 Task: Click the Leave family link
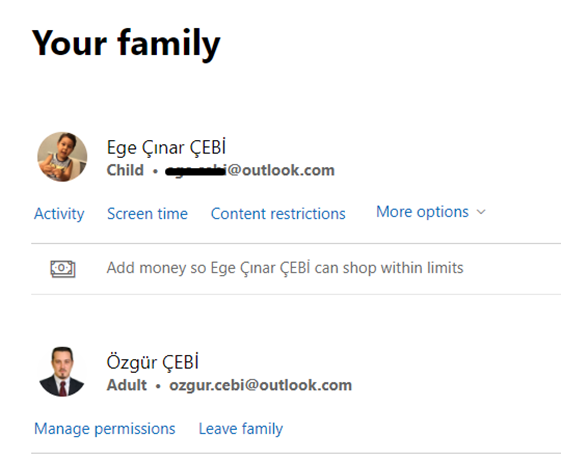241,428
